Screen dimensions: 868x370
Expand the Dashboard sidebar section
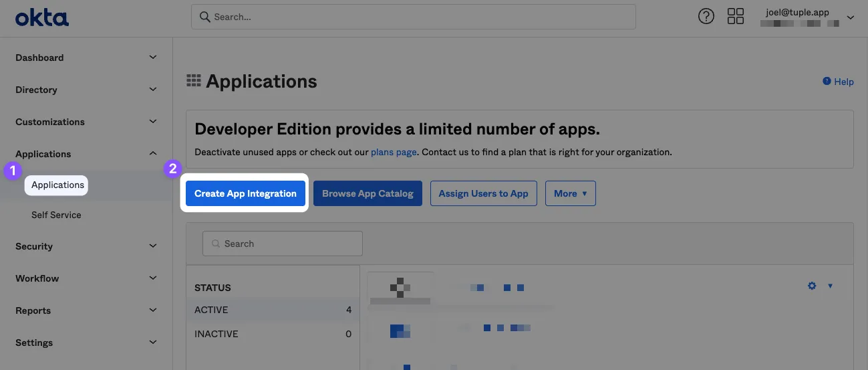click(153, 58)
